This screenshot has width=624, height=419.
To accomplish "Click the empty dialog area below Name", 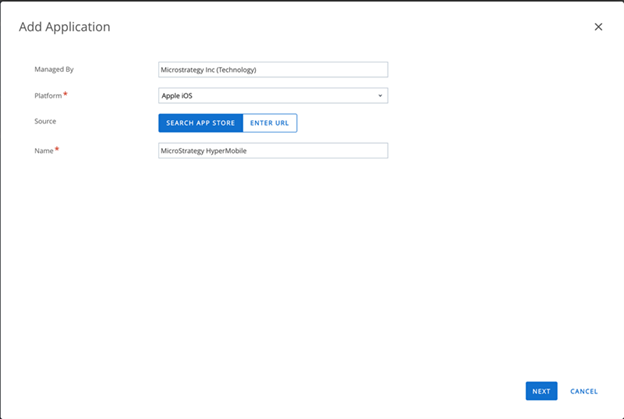I will click(300, 270).
